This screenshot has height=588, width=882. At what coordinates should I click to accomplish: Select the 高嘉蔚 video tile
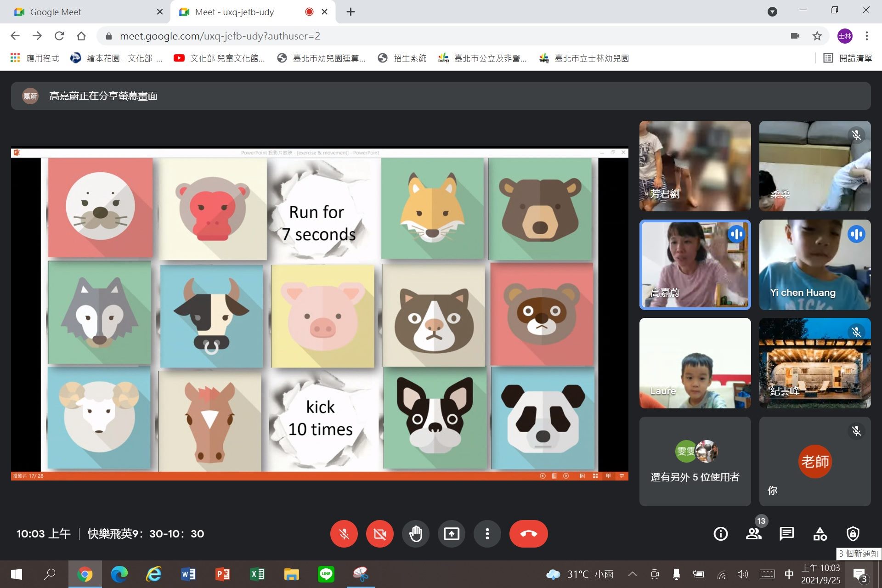pos(695,265)
